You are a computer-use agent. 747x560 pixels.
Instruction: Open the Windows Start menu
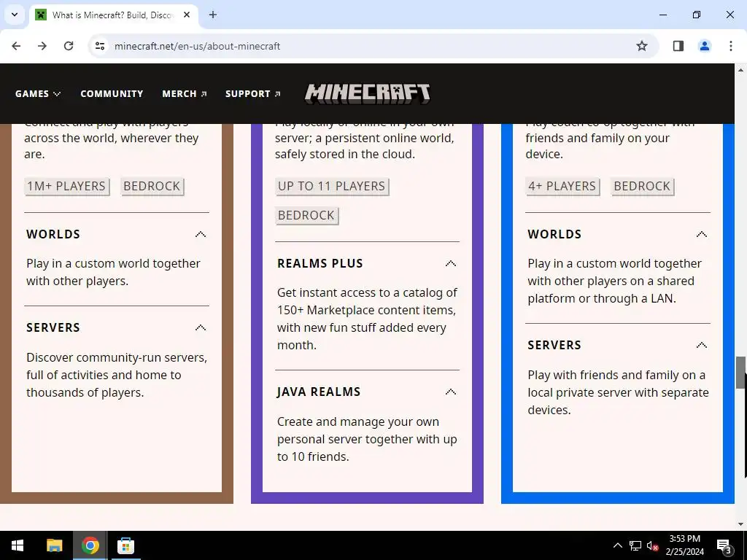tap(18, 545)
